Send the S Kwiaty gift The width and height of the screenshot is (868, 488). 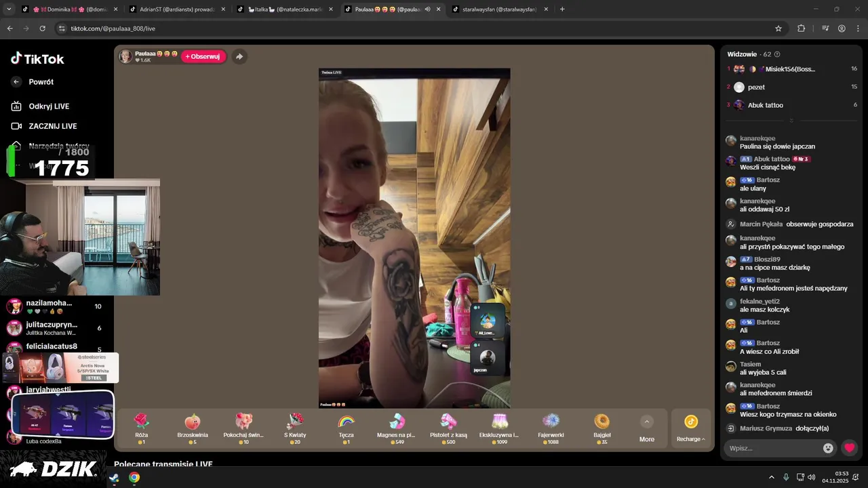pos(295,428)
